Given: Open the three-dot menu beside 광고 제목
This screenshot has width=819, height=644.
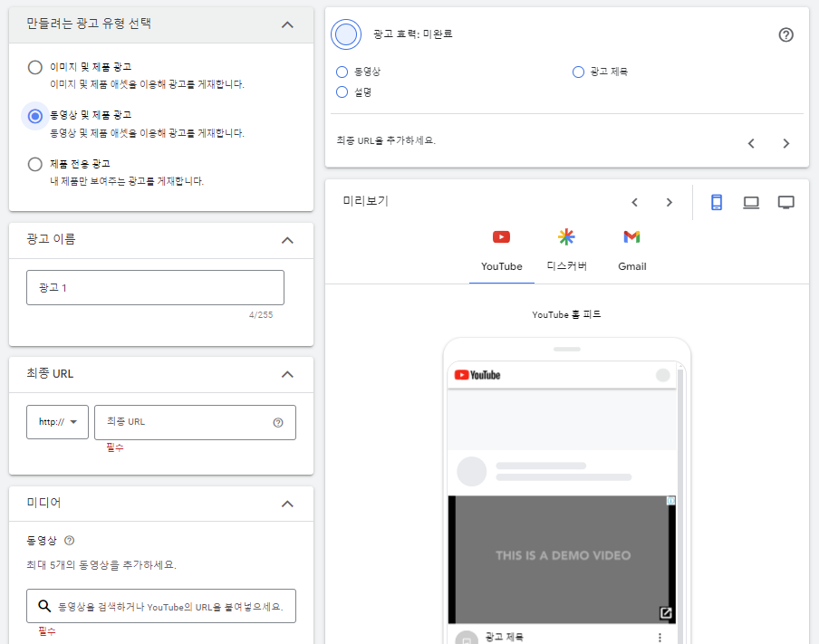Looking at the screenshot, I should pyautogui.click(x=660, y=638).
